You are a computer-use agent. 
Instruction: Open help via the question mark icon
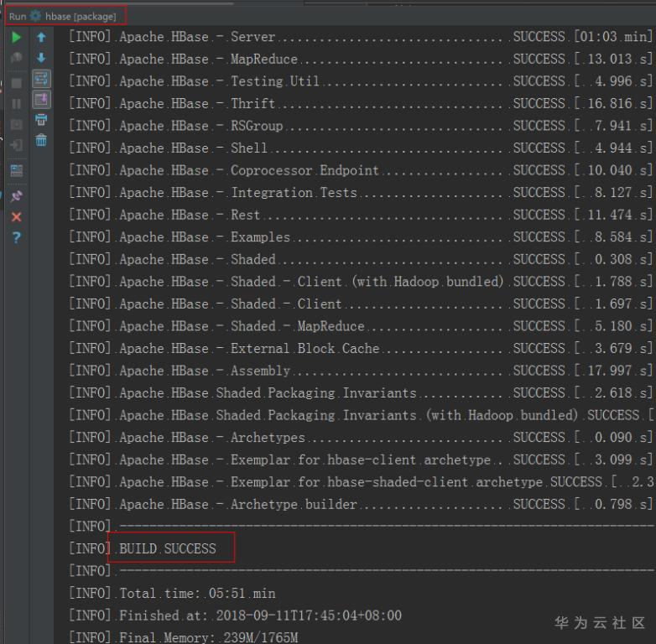click(16, 237)
